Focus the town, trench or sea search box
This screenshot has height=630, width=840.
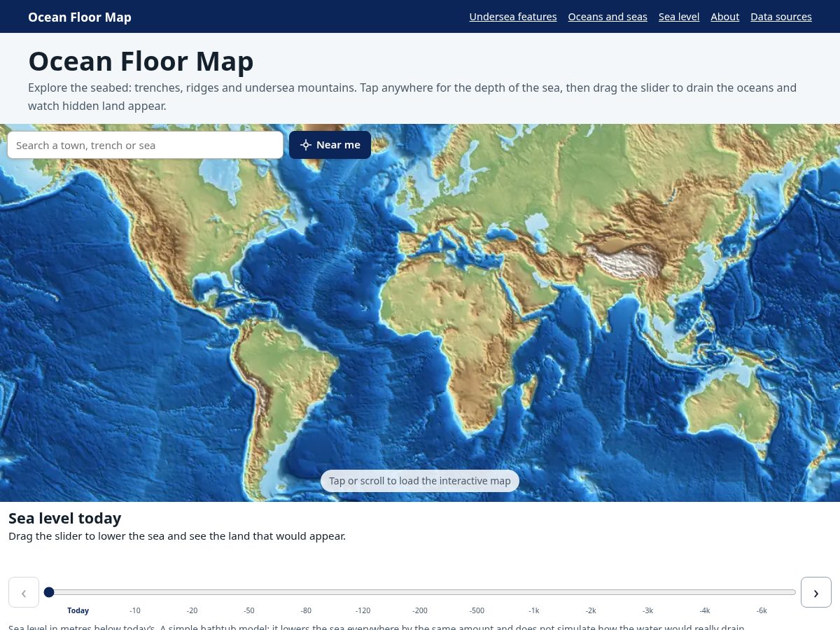click(x=146, y=145)
